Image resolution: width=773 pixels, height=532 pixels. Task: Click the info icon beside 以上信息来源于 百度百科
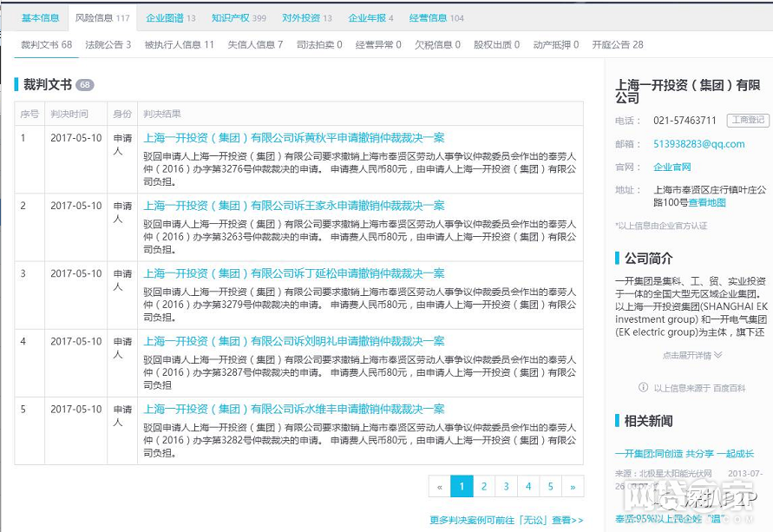pos(643,388)
